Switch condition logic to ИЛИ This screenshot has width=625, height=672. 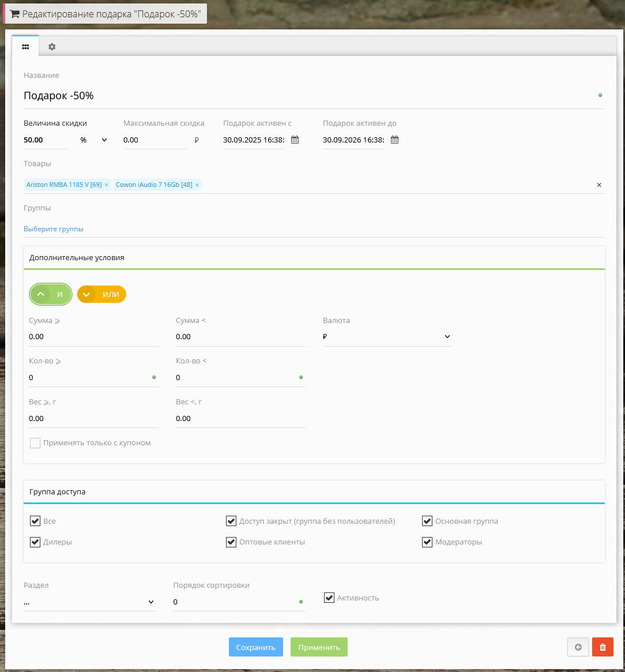(101, 294)
